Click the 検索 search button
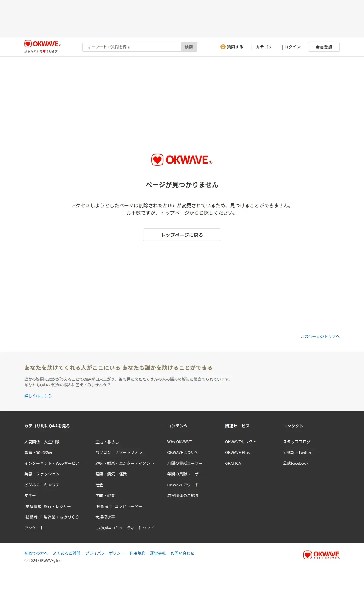Image resolution: width=364 pixels, height=602 pixels. 189,47
